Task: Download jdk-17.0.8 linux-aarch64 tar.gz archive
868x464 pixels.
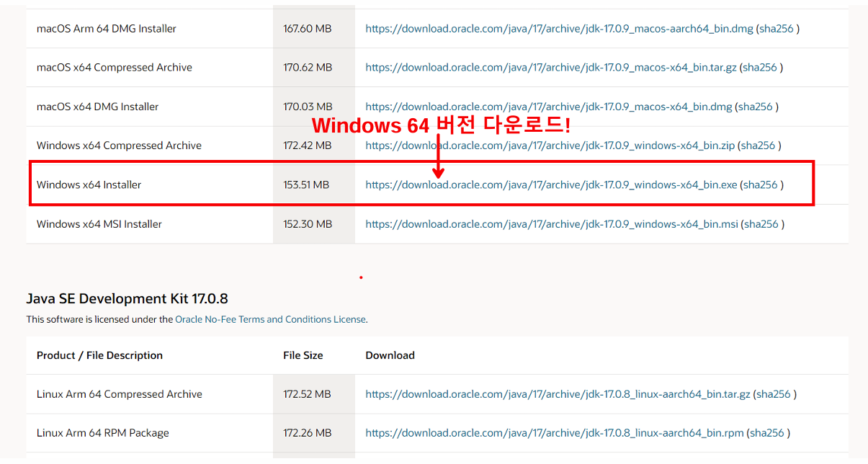Action: 558,394
